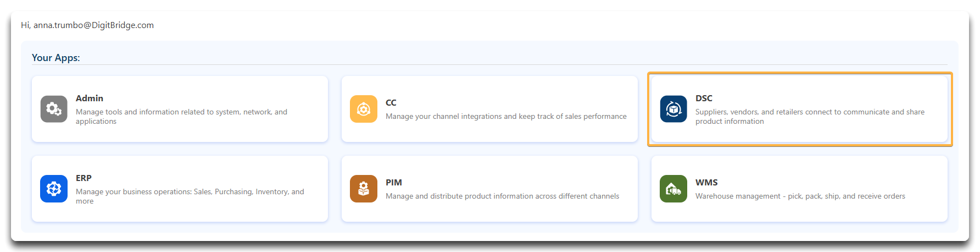Select the Admin description about system and network
The width and height of the screenshot is (980, 252).
[181, 117]
